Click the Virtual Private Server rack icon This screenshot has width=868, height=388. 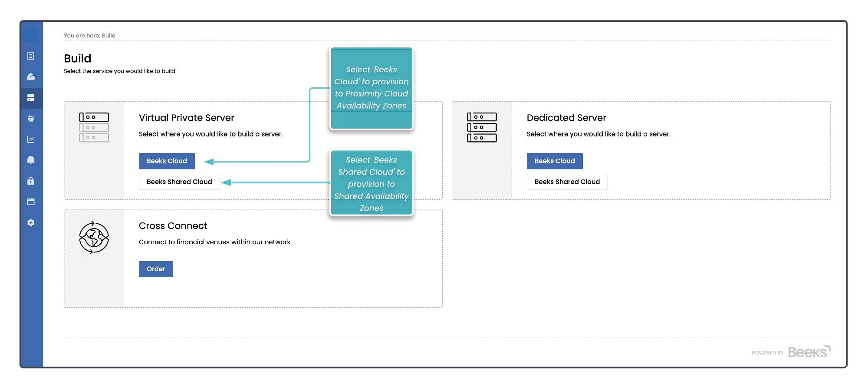(x=94, y=127)
